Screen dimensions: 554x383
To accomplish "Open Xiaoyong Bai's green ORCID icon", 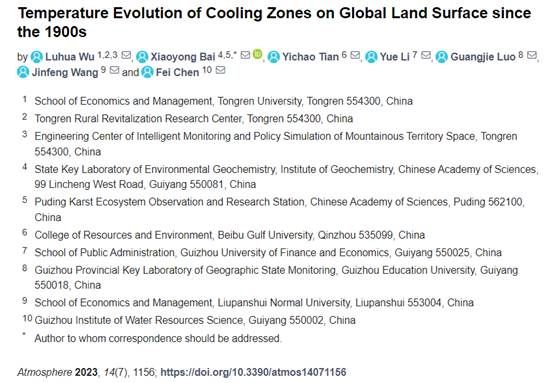I will point(258,54).
